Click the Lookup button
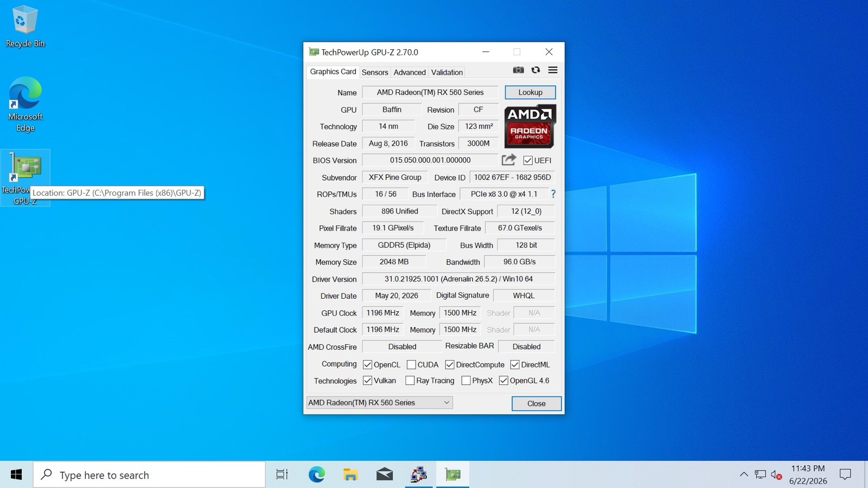The image size is (868, 488). click(x=530, y=92)
